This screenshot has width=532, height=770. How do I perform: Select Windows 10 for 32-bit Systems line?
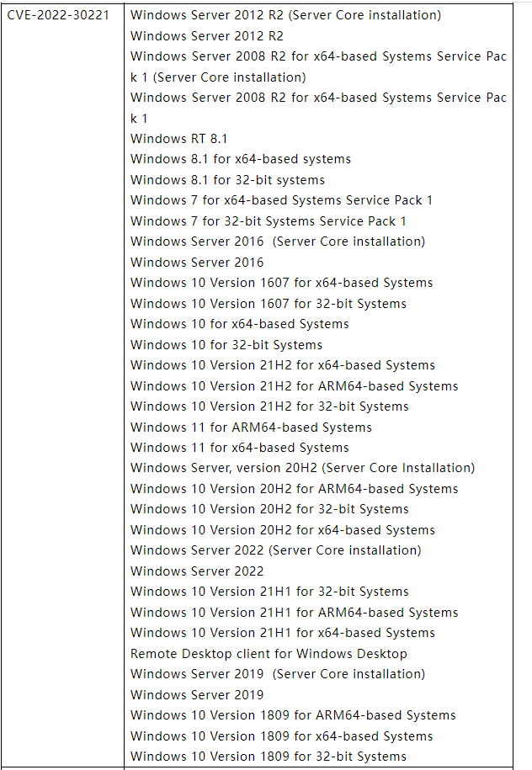coord(226,345)
